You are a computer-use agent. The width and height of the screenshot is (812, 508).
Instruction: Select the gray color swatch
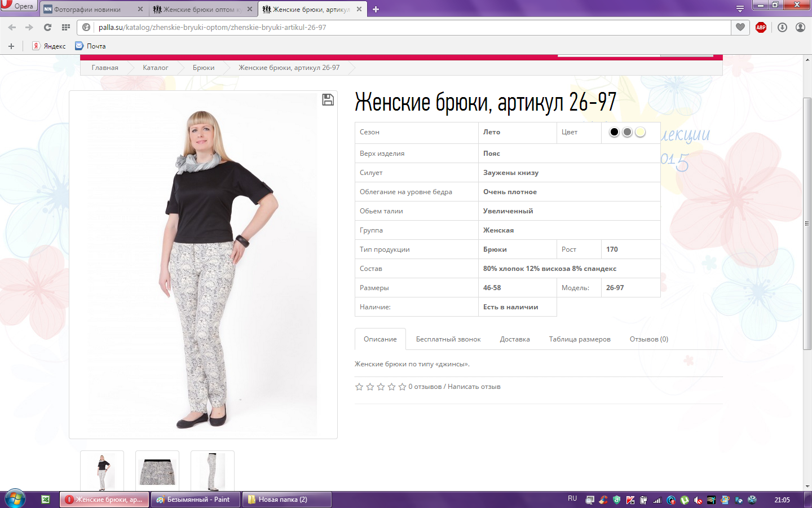pyautogui.click(x=627, y=132)
